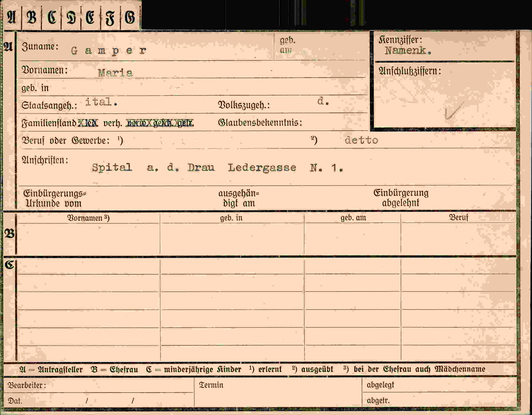
Task: Click the 'geb. am' label beside Zuname
Action: (x=287, y=45)
